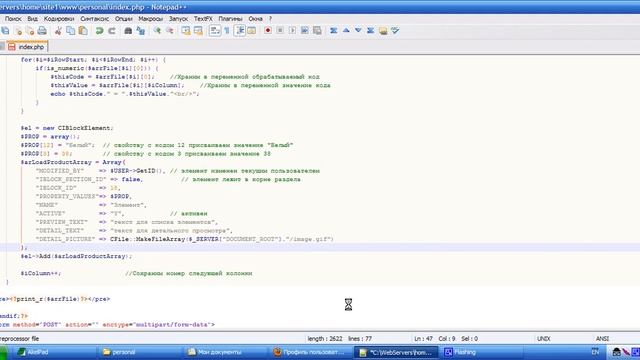Start macro recording with red dot
Viewport: 640px width, 360px height.
268,31
